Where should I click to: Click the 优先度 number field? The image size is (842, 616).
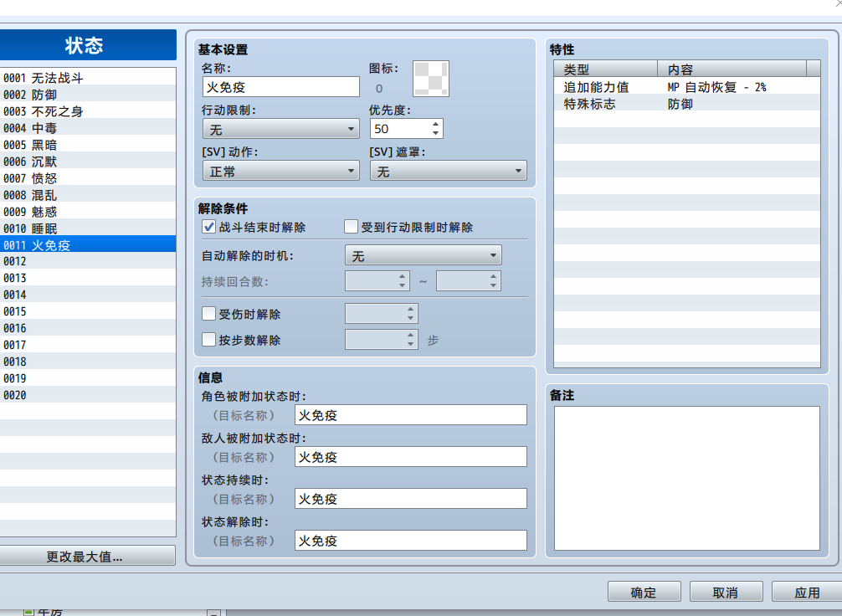pos(400,129)
